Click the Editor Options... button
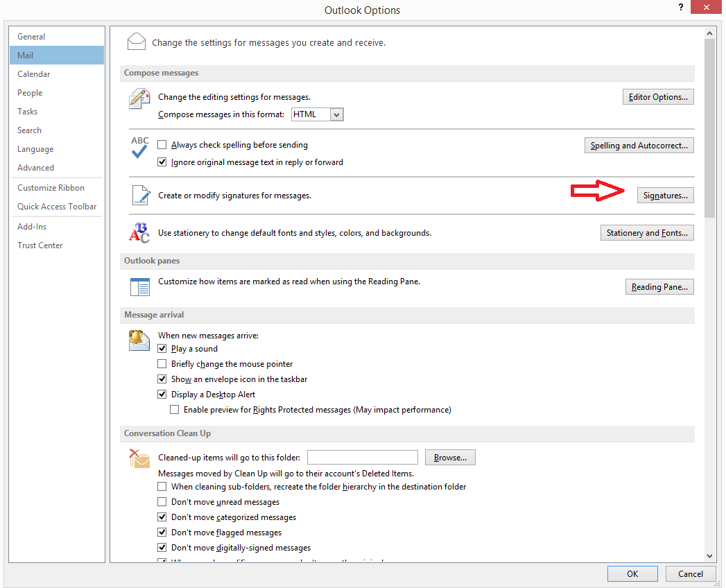 [657, 97]
